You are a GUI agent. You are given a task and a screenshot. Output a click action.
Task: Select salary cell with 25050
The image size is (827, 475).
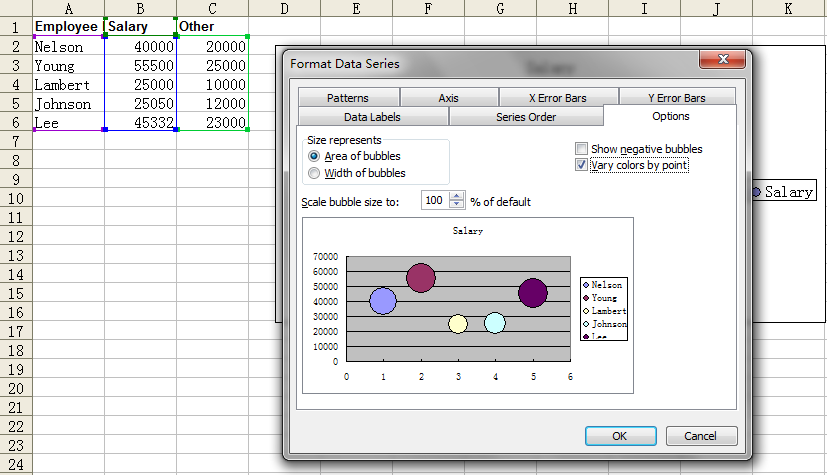pos(140,103)
